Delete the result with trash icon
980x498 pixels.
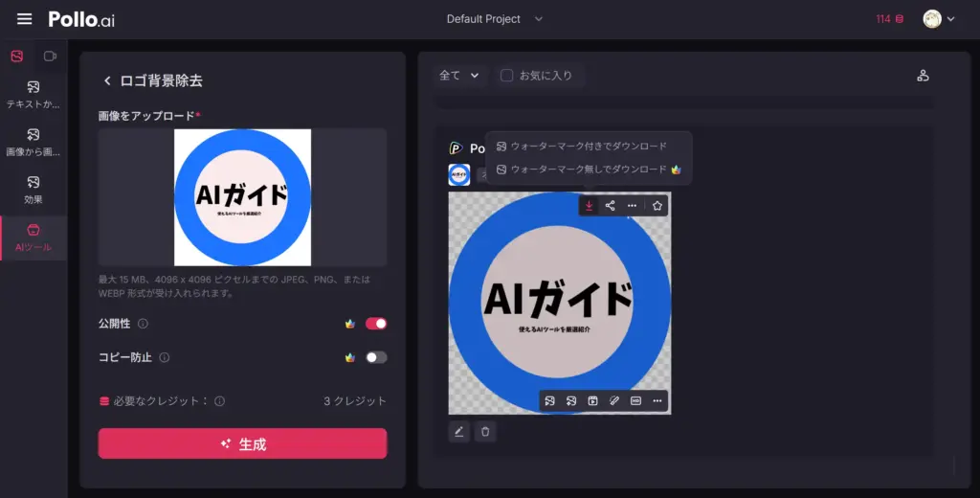[x=485, y=432]
